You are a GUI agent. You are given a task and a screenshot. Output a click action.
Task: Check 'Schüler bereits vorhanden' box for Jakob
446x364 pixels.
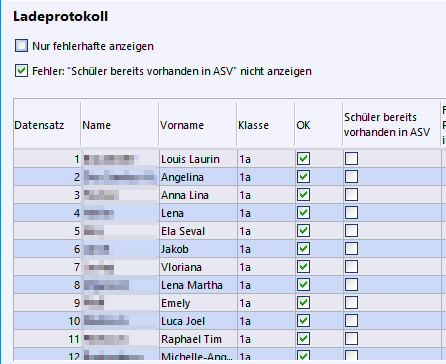pos(351,249)
